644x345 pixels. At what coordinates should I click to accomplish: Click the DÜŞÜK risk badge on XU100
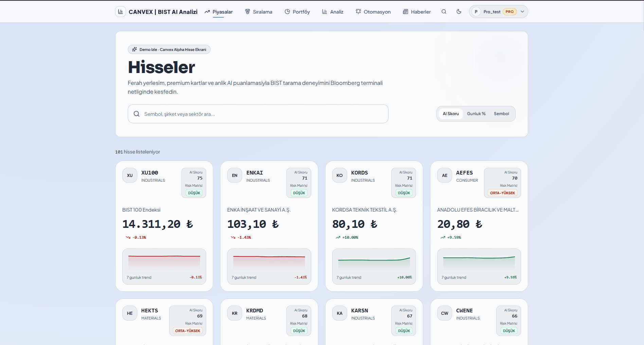coord(194,193)
